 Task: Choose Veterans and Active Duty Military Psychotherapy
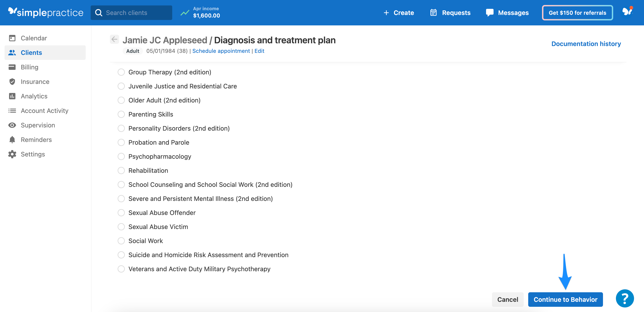(x=121, y=269)
